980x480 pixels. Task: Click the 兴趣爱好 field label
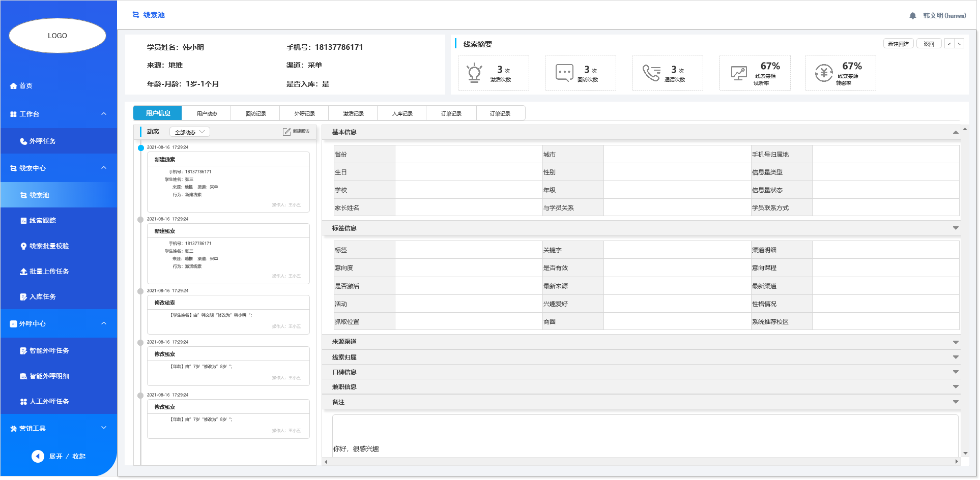click(x=556, y=304)
